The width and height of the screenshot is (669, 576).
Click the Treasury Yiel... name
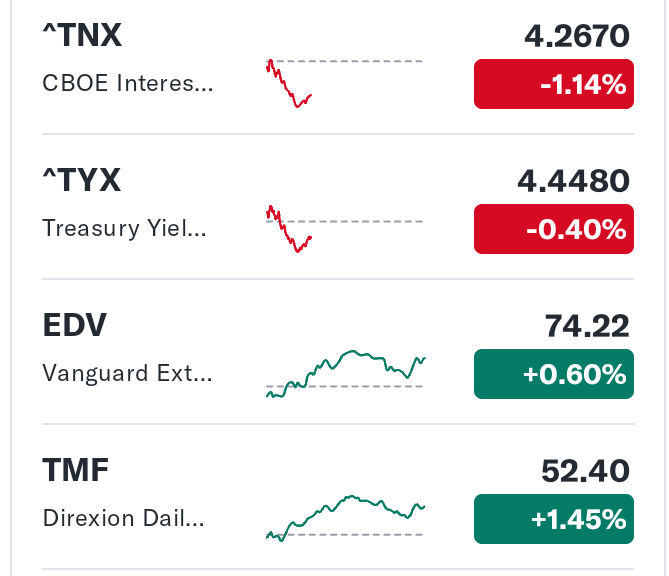click(124, 228)
